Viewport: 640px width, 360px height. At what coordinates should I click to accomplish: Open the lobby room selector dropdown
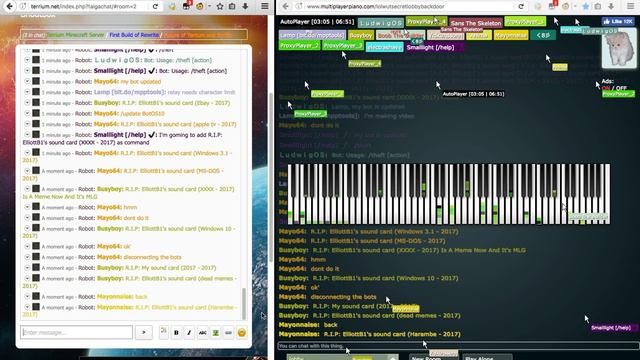point(342,357)
